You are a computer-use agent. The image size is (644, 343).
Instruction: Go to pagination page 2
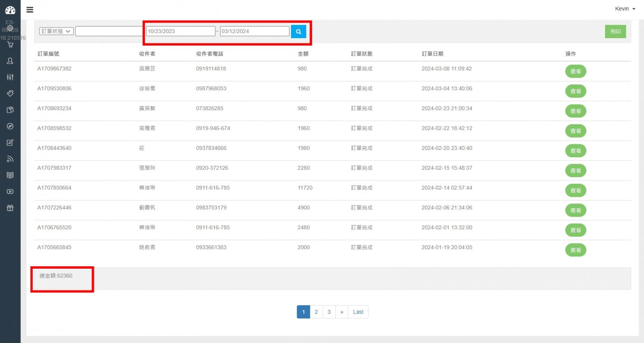click(x=316, y=312)
